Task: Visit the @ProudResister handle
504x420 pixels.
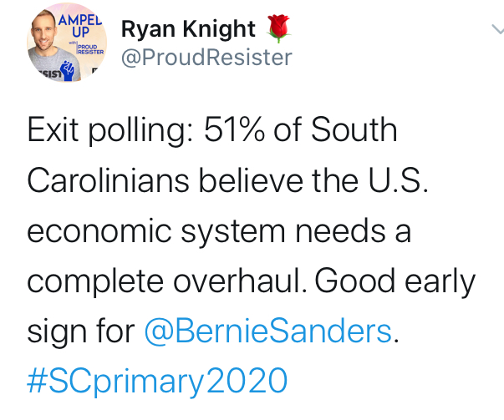Action: pos(206,58)
